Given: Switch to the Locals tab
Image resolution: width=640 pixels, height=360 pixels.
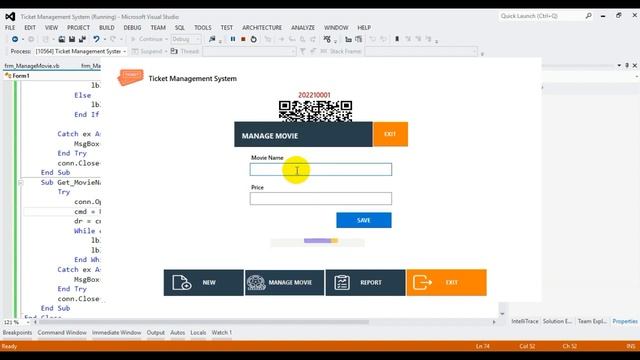Looking at the screenshot, I should click(x=198, y=333).
